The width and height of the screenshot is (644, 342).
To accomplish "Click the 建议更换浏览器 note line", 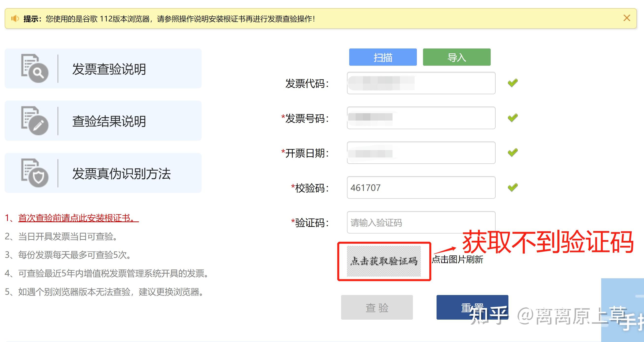I will pos(105,292).
